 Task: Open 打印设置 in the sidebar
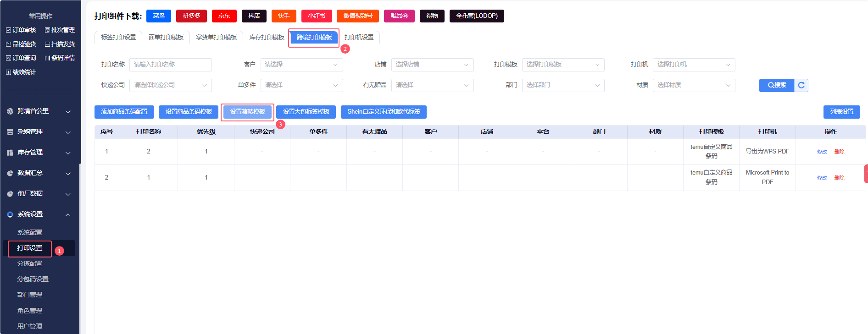click(30, 248)
